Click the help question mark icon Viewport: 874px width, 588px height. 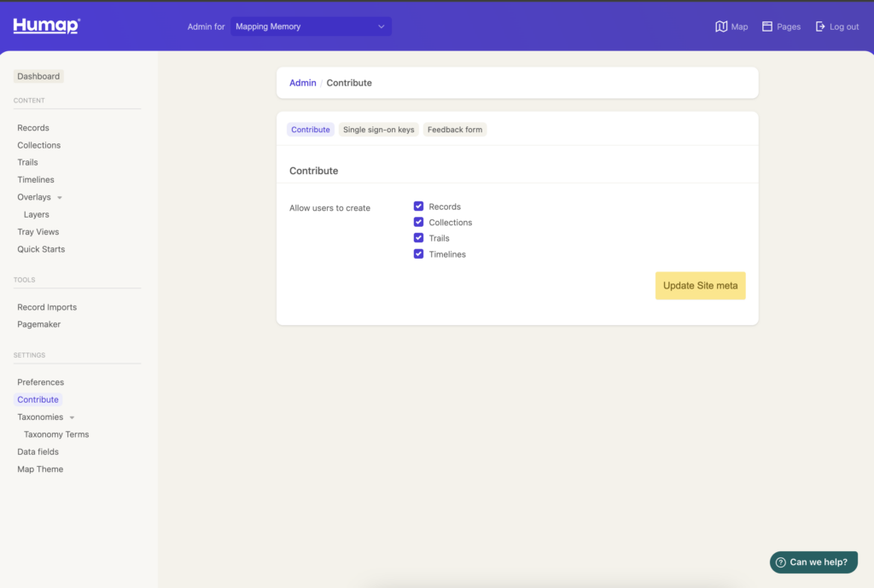tap(780, 562)
